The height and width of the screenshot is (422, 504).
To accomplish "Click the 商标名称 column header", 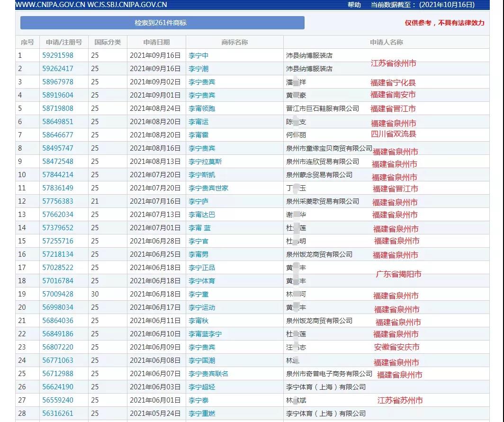I will click(234, 42).
